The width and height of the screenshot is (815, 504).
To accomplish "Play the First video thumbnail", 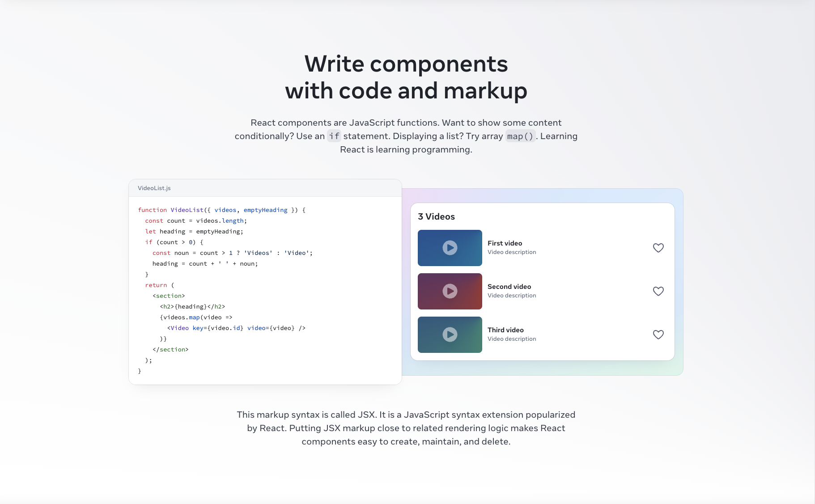I will pos(450,248).
